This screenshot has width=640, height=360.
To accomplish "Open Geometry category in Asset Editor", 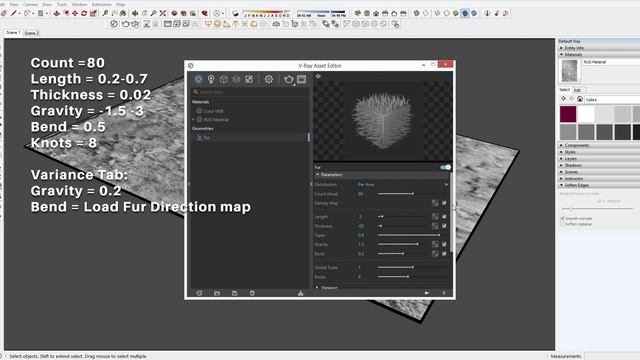I will tap(224, 79).
